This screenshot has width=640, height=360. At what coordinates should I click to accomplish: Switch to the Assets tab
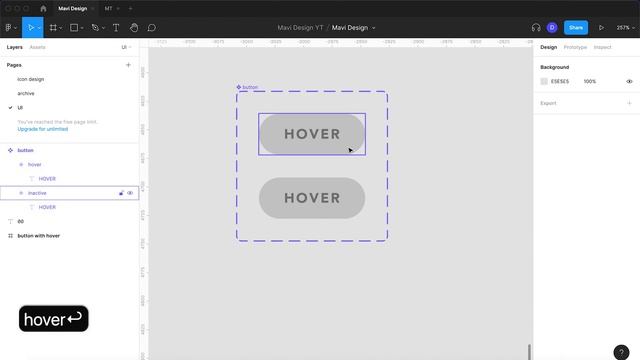(38, 47)
